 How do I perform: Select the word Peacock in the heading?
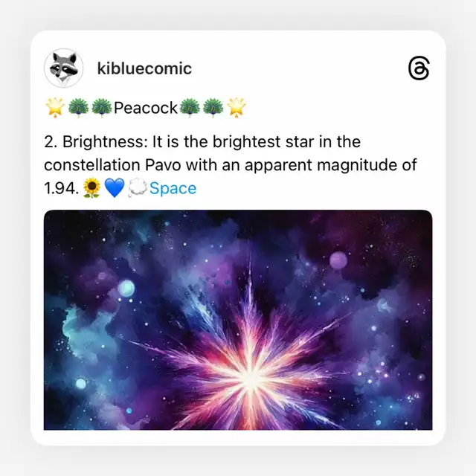click(146, 108)
